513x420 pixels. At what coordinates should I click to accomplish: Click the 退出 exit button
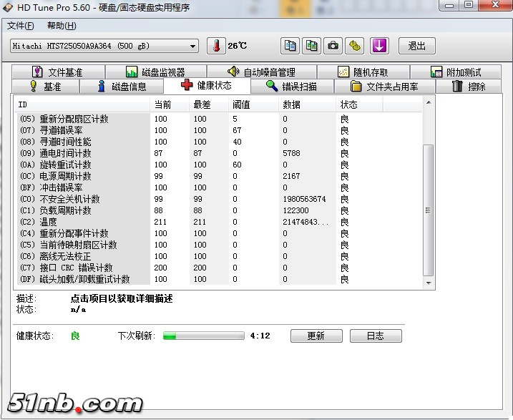click(416, 46)
